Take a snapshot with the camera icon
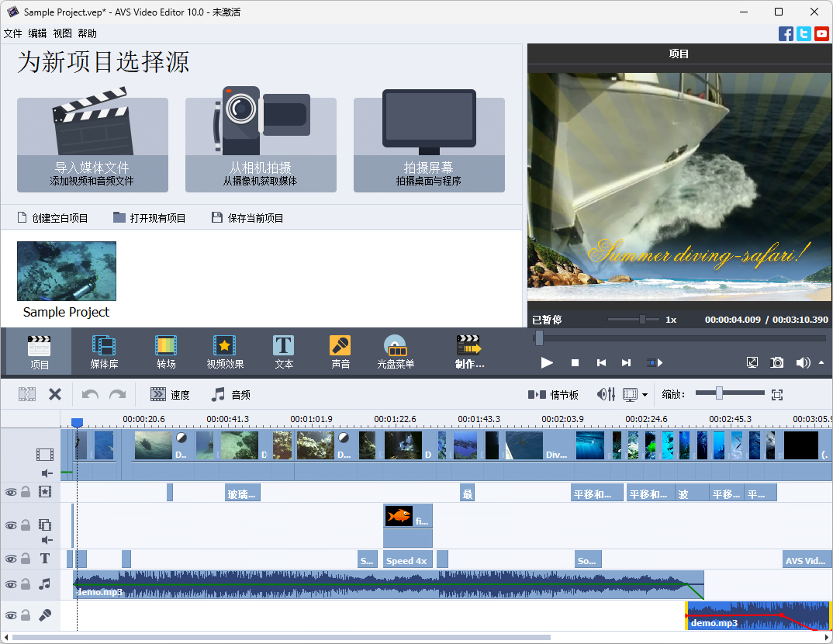This screenshot has width=833, height=644. click(x=776, y=362)
